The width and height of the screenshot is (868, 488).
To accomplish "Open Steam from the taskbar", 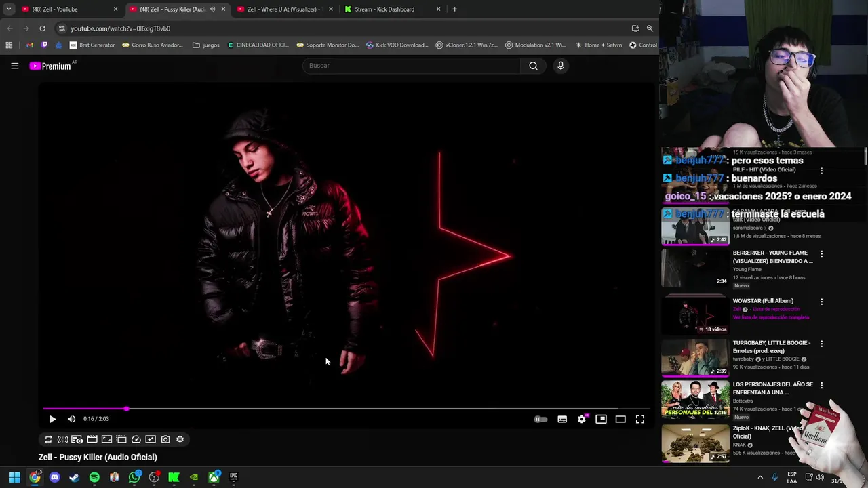I will point(74,477).
